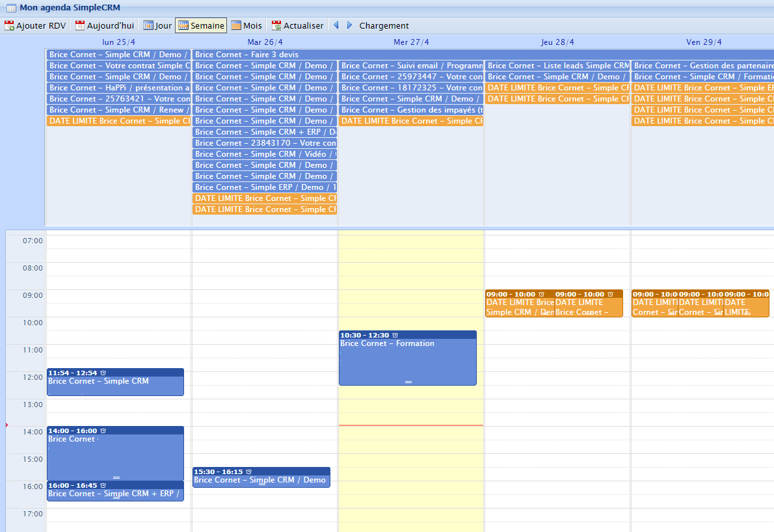This screenshot has height=532, width=774.
Task: Click the alarm icon on 10:30 - 12:30 event
Action: coord(394,335)
